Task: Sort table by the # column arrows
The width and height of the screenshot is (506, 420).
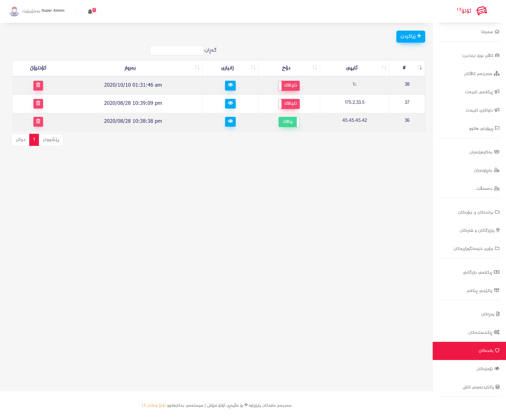Action: point(419,68)
